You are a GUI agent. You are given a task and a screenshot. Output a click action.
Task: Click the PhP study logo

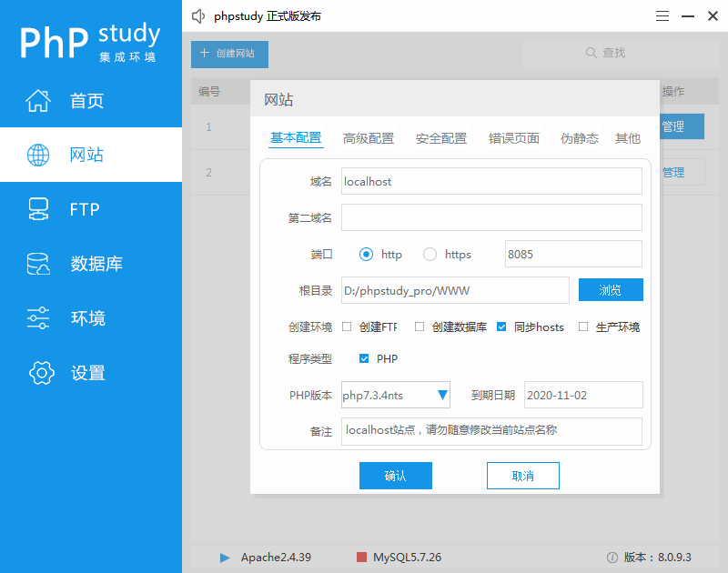coord(90,42)
